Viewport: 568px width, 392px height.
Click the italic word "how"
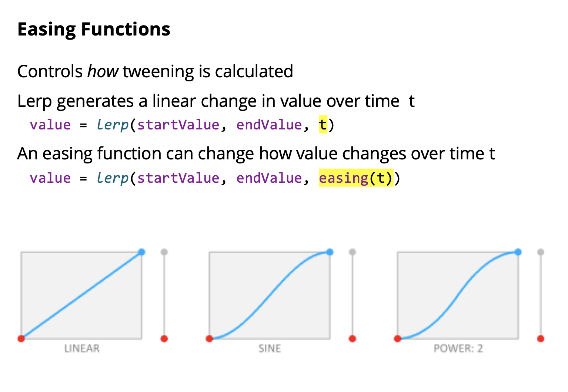coord(103,71)
